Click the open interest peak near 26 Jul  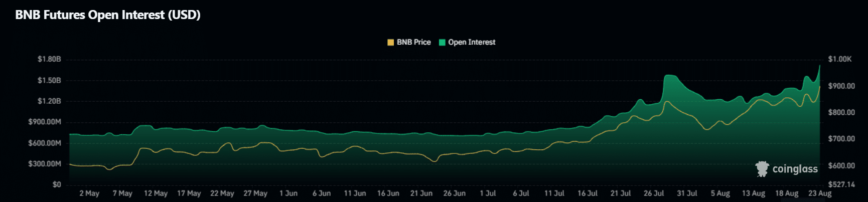click(x=670, y=76)
